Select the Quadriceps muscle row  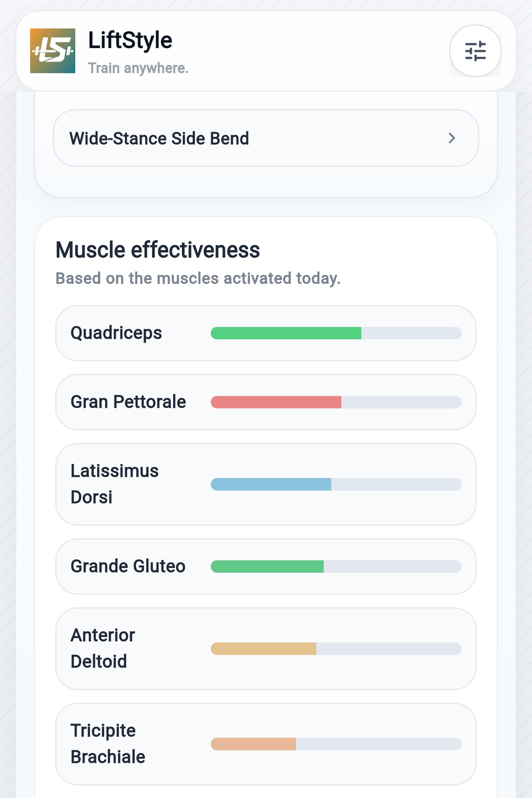(x=266, y=333)
